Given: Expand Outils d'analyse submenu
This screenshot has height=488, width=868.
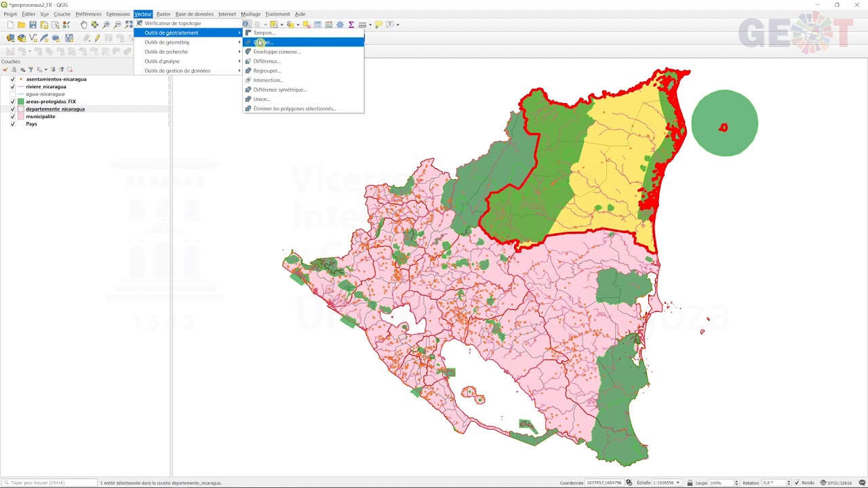Looking at the screenshot, I should pos(188,61).
